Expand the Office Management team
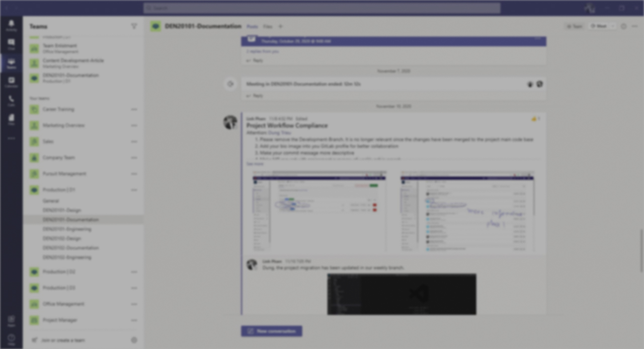This screenshot has width=644, height=349. (34, 304)
